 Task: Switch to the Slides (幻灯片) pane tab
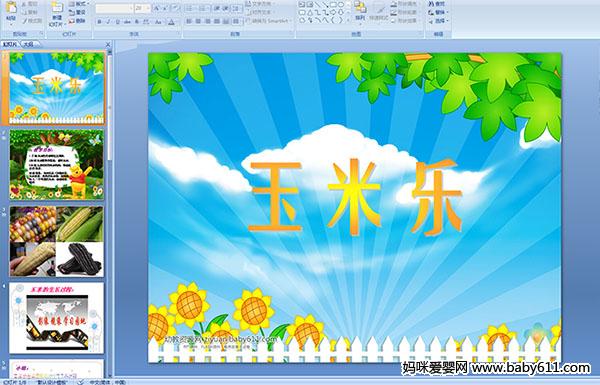point(10,44)
